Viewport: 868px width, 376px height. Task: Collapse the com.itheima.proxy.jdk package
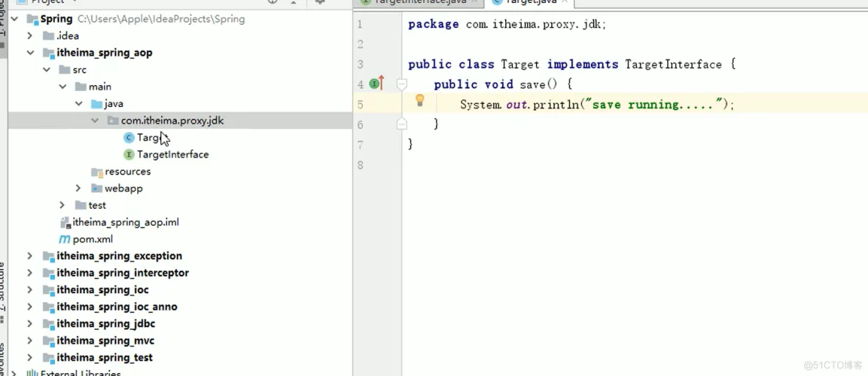(x=95, y=121)
